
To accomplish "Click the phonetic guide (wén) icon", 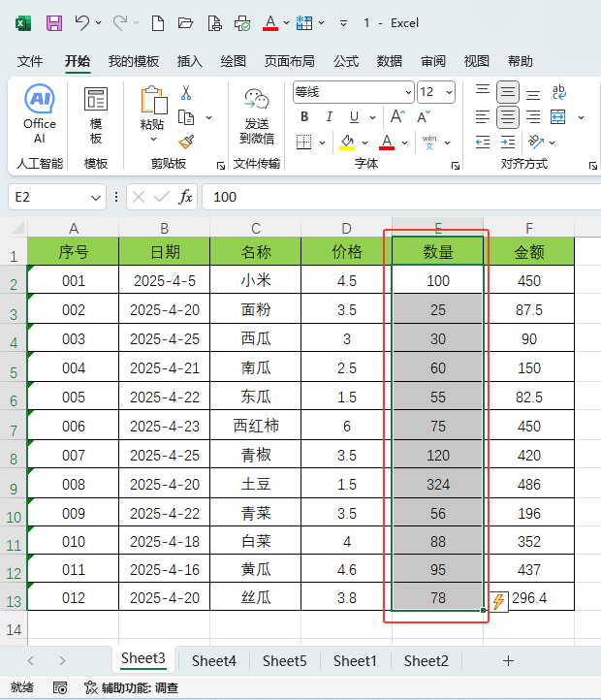I will [x=429, y=143].
